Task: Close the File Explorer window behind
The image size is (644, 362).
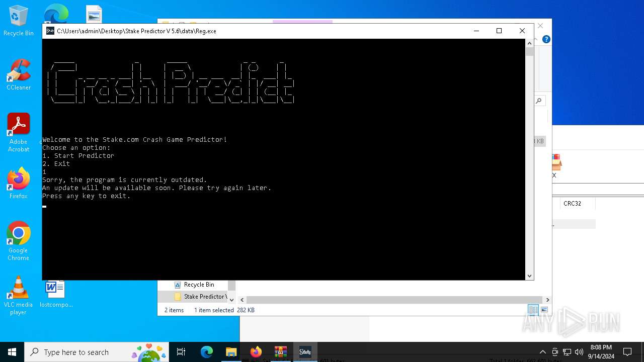Action: tap(540, 26)
